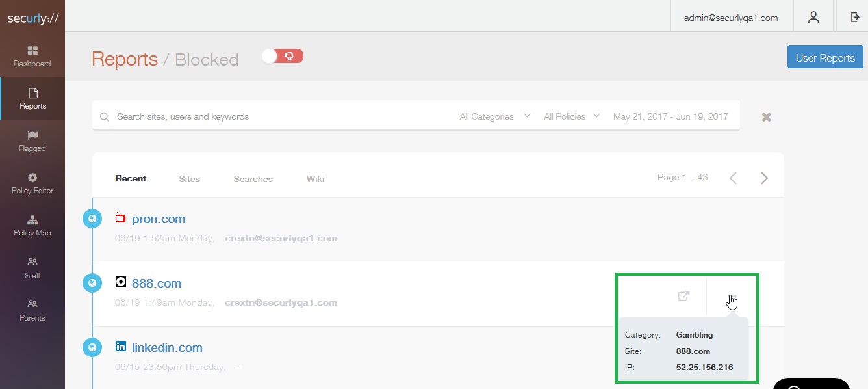Click the globe marker beside pron.com
The width and height of the screenshot is (868, 389).
(92, 219)
